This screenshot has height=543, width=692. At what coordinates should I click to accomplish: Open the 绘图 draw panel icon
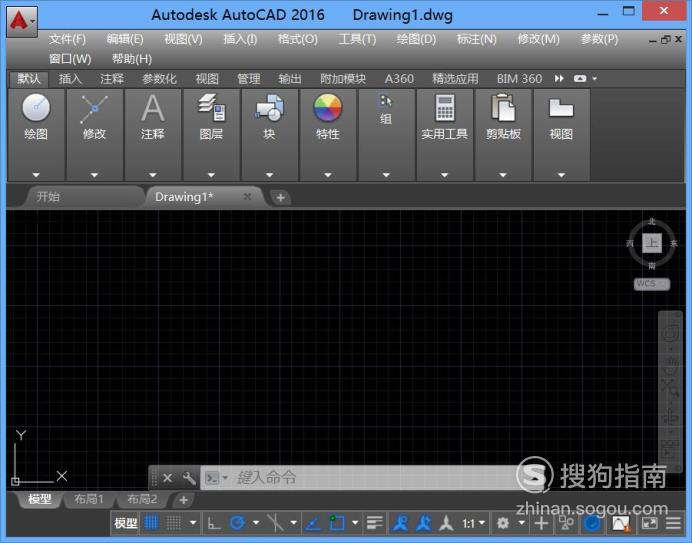(x=36, y=107)
